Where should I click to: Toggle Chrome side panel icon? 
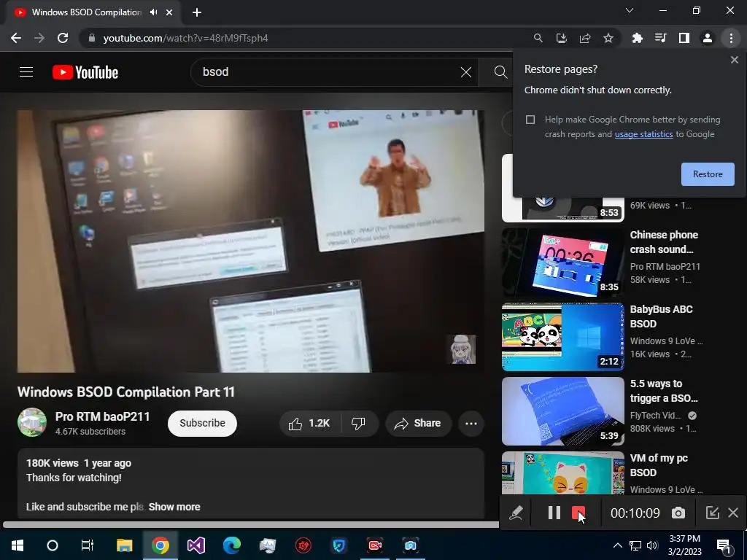tap(684, 38)
